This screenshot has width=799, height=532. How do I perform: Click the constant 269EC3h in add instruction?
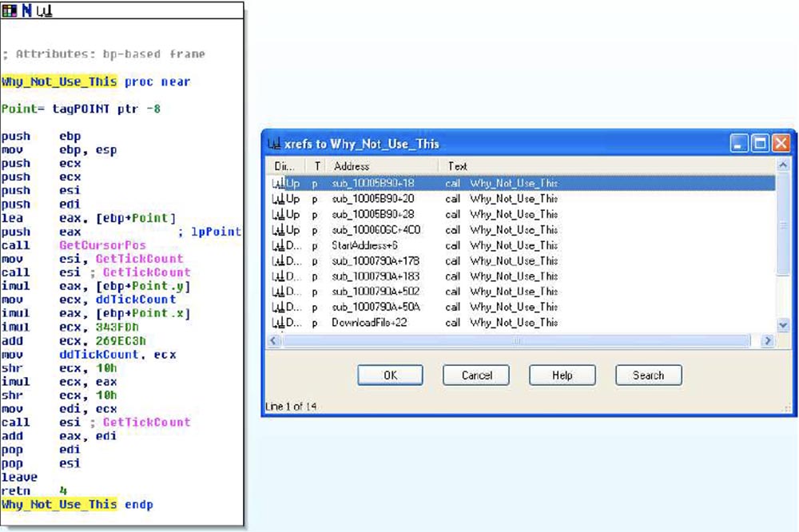tap(121, 341)
